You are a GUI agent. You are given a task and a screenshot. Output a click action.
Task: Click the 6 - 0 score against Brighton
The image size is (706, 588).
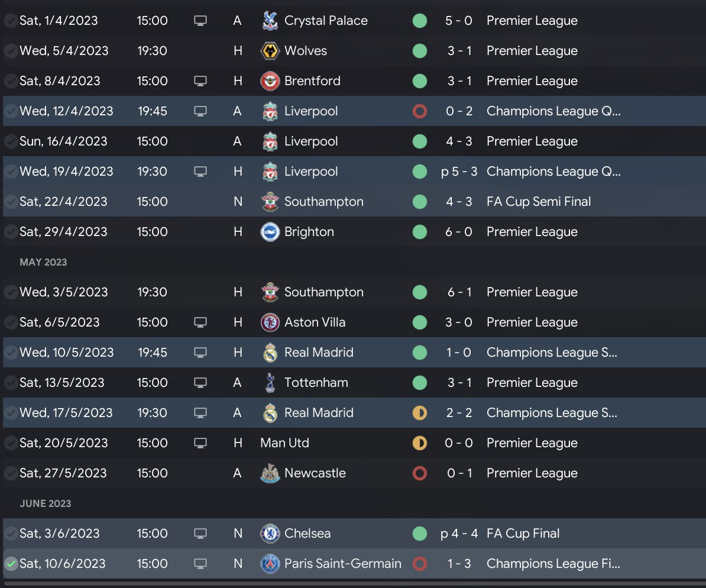(459, 232)
